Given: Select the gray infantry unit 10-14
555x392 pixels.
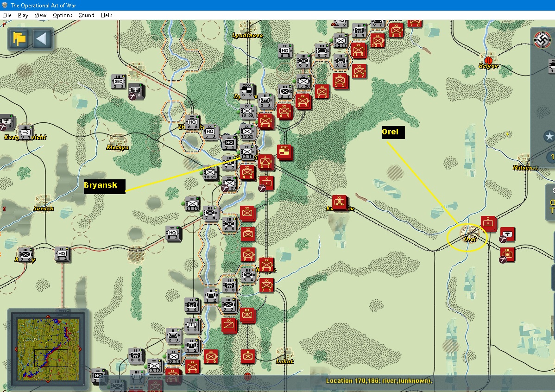Looking at the screenshot, I should tap(173, 357).
